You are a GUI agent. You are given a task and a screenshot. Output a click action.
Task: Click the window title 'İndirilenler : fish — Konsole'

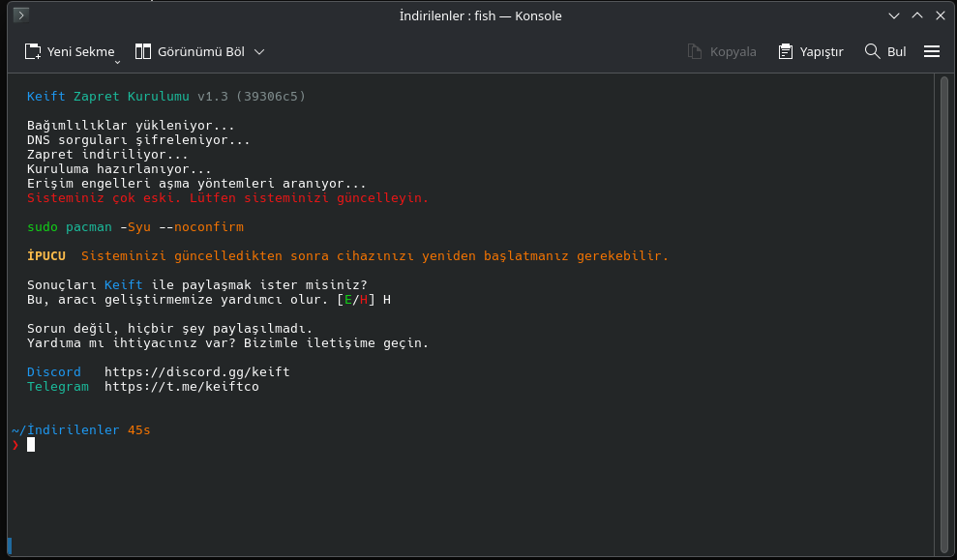point(480,15)
